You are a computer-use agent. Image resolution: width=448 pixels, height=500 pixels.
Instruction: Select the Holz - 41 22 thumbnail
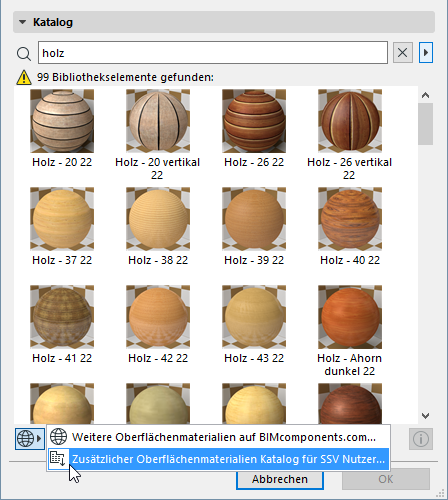62,317
